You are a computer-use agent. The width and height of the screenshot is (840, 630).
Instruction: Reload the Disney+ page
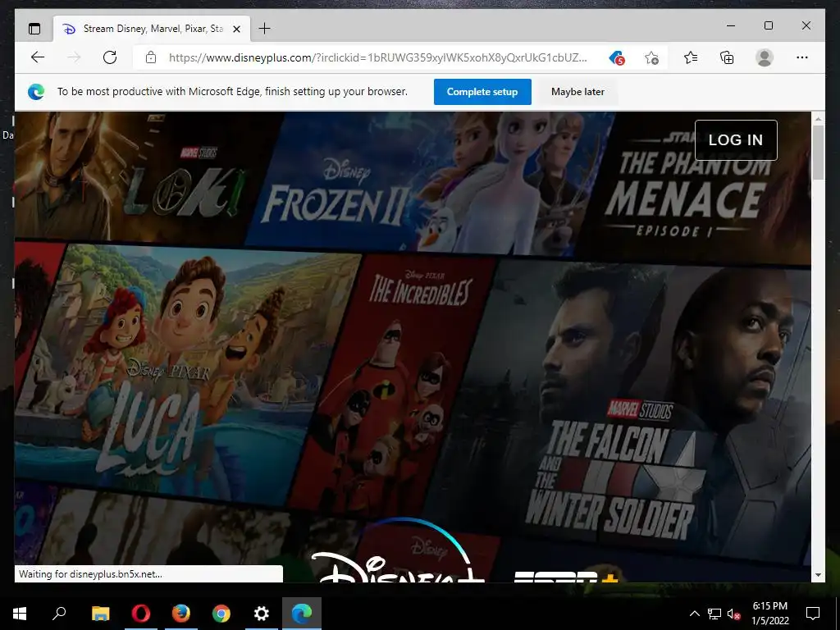tap(110, 57)
